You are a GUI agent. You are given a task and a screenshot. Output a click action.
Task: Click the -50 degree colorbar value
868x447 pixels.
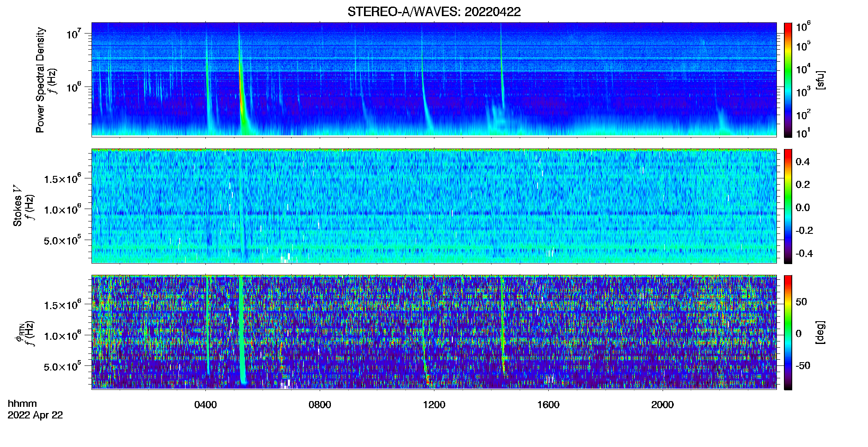point(803,366)
